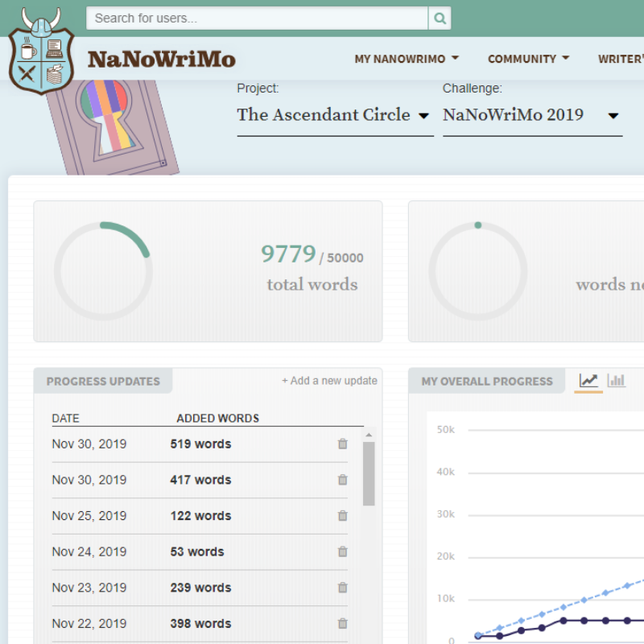Image resolution: width=644 pixels, height=644 pixels.
Task: Select the Progress Updates panel header
Action: coord(103,381)
